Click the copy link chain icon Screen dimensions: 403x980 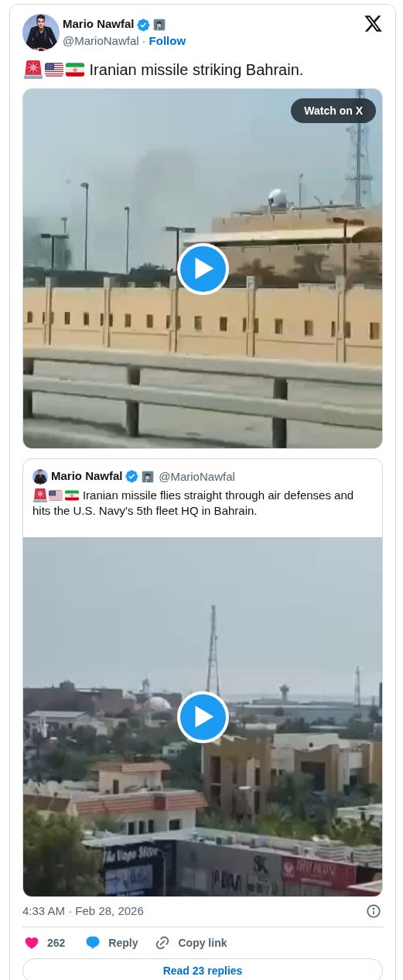[162, 943]
